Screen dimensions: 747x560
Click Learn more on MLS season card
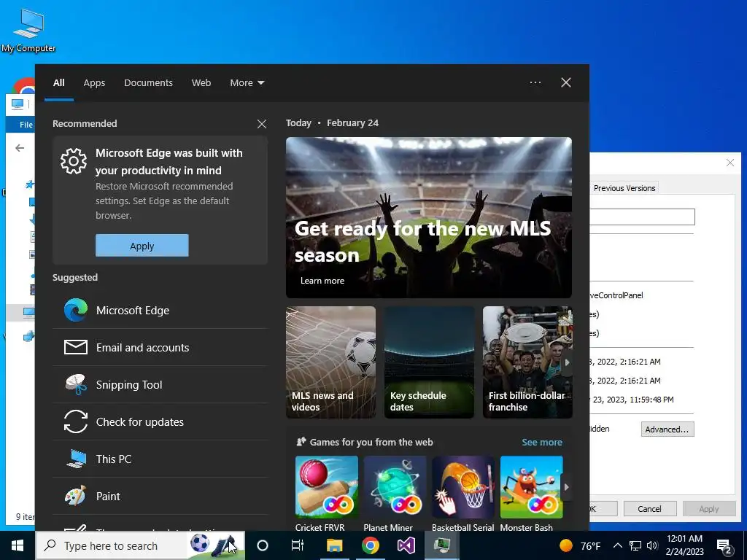click(322, 281)
